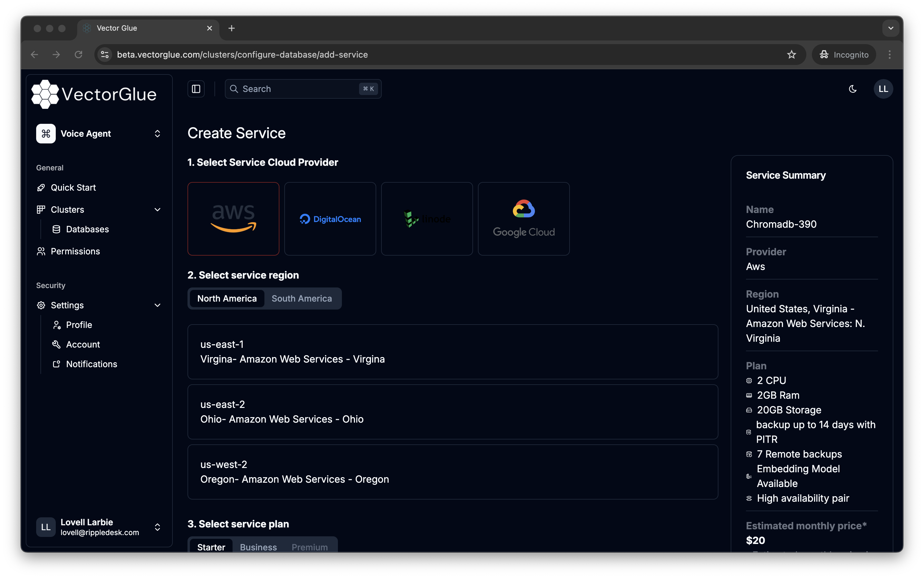924x578 pixels.
Task: Open the Account settings
Action: (83, 344)
